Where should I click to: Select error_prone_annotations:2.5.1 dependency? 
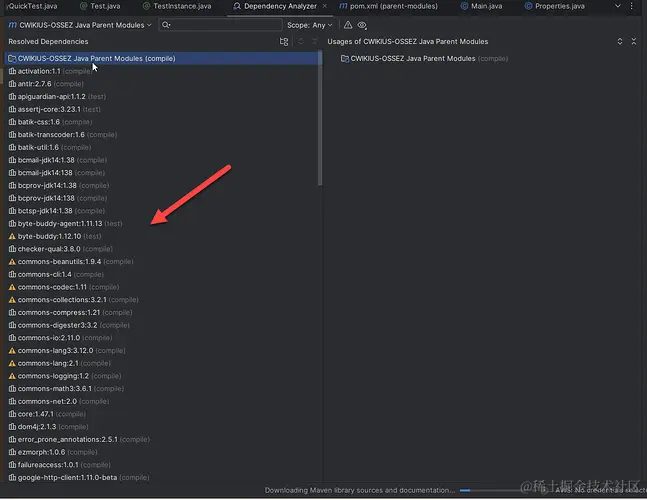tap(79, 440)
